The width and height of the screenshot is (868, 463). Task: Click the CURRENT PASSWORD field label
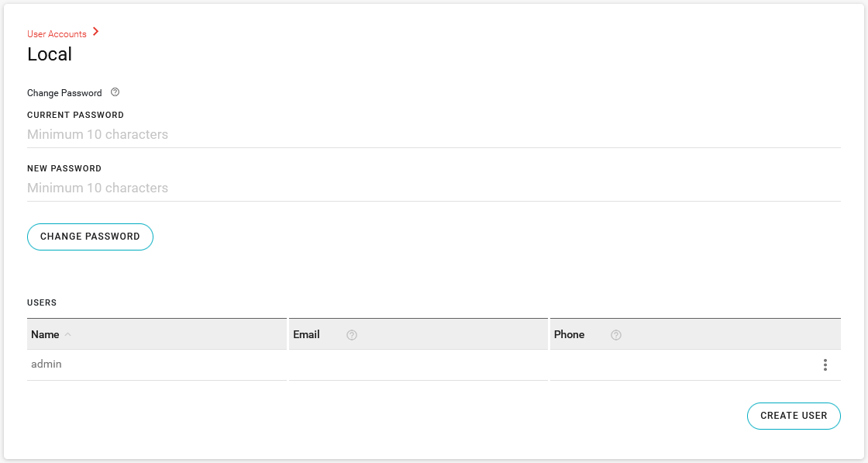click(x=75, y=115)
